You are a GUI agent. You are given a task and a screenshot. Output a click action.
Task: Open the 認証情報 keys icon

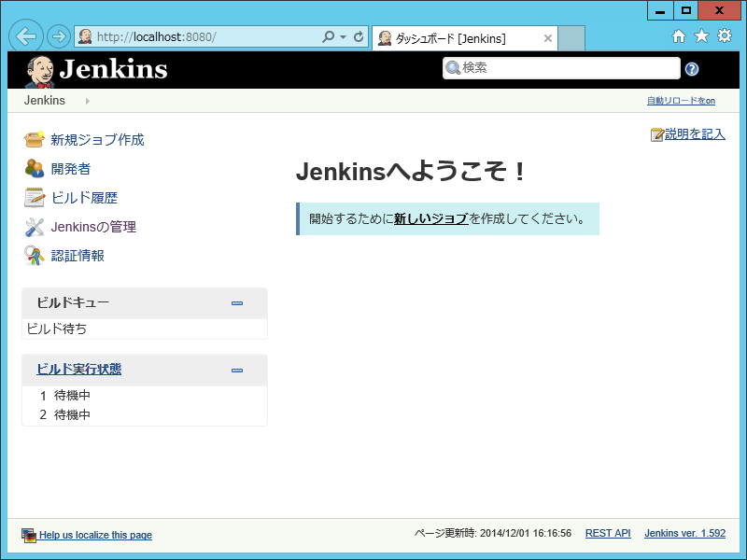34,256
